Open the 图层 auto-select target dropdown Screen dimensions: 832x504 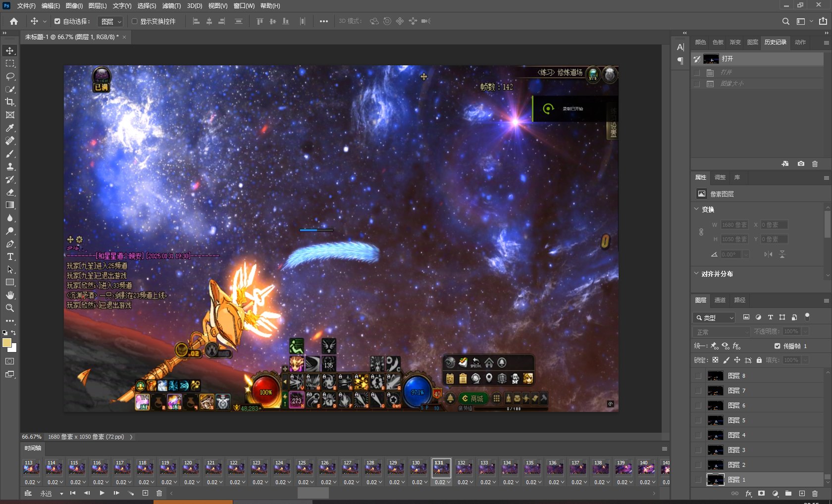(x=111, y=21)
